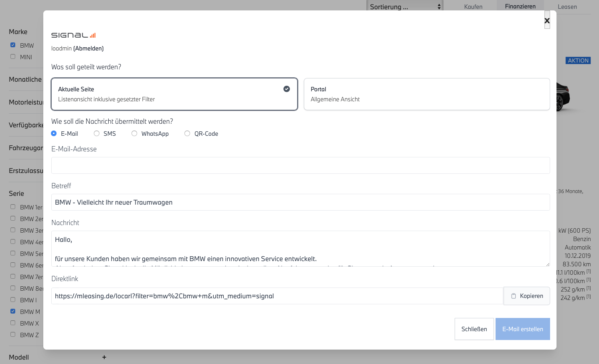Viewport: 599px width, 364px height.
Task: Select the QR-Code radio option
Action: 187,134
